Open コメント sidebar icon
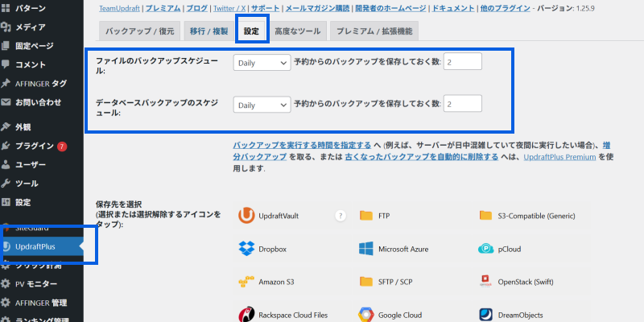Image resolution: width=644 pixels, height=322 pixels. (x=6, y=64)
